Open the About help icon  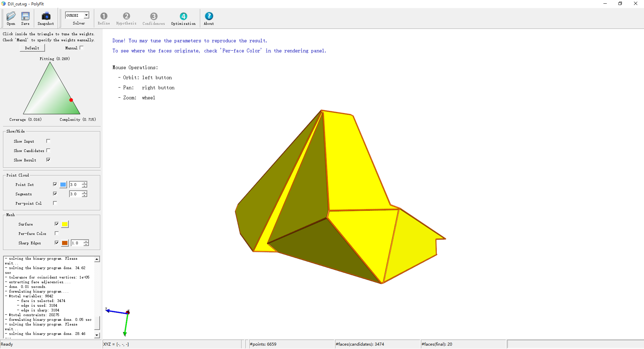pos(209,16)
